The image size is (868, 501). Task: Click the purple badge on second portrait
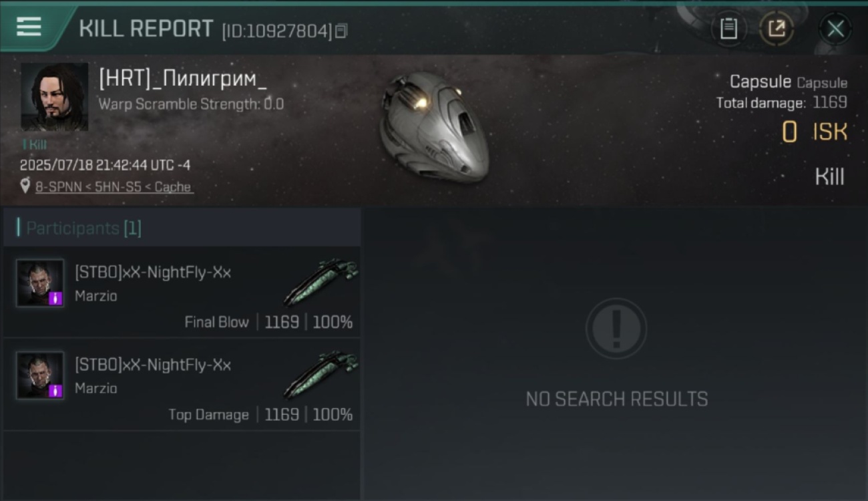pos(56,391)
